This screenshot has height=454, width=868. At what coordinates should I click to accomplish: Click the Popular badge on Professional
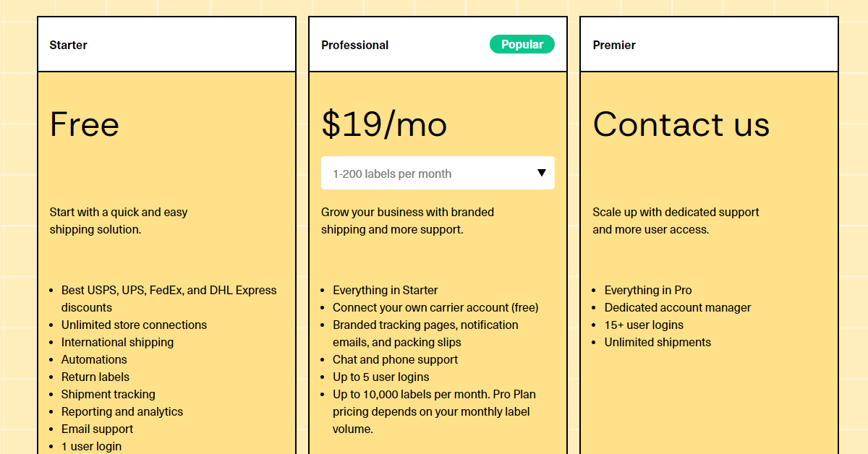(522, 44)
